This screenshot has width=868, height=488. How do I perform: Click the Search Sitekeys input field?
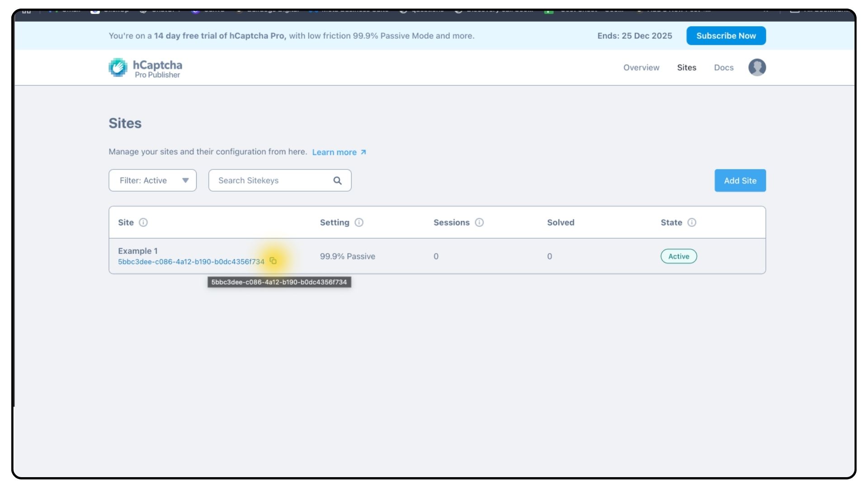pyautogui.click(x=271, y=180)
